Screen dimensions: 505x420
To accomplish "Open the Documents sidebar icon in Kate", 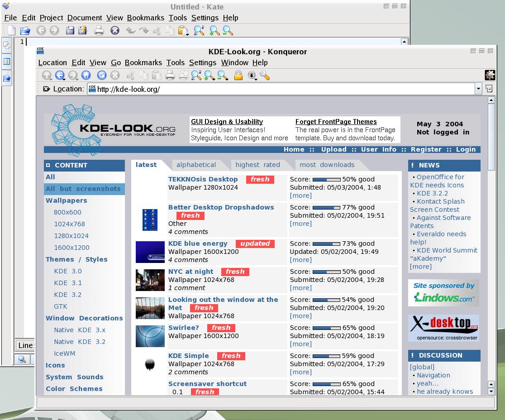I will point(7,45).
